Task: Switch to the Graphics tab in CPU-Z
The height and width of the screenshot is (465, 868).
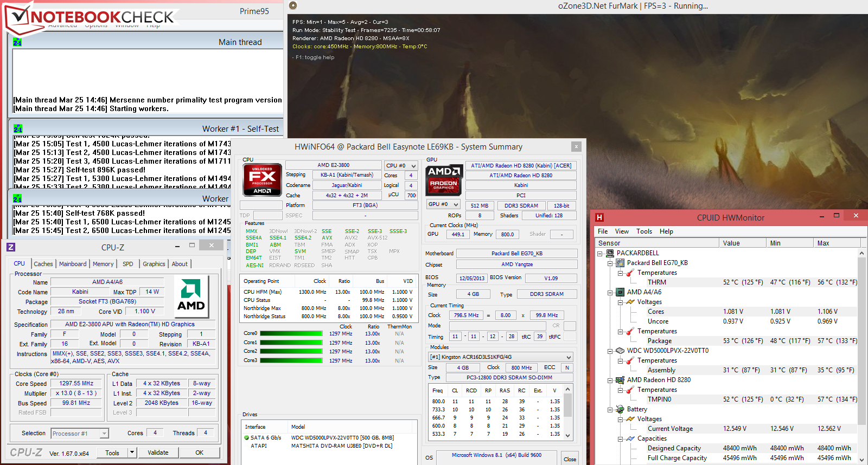Action: 154,264
